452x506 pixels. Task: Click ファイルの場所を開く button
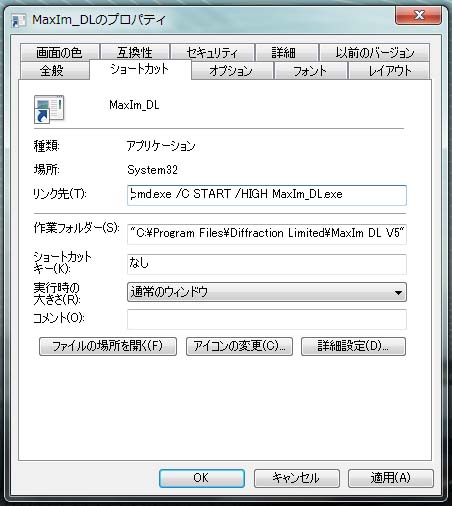coord(108,346)
